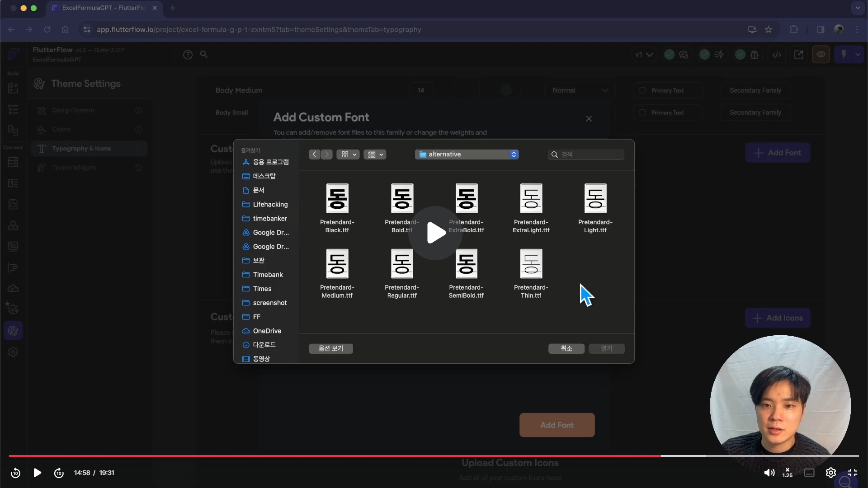Click FlutterFlow run lightning button
Screen dimensions: 868x488
844,55
